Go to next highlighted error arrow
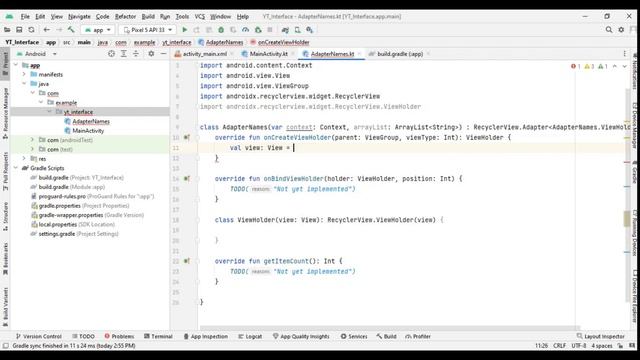This screenshot has width=640, height=360. click(x=624, y=66)
